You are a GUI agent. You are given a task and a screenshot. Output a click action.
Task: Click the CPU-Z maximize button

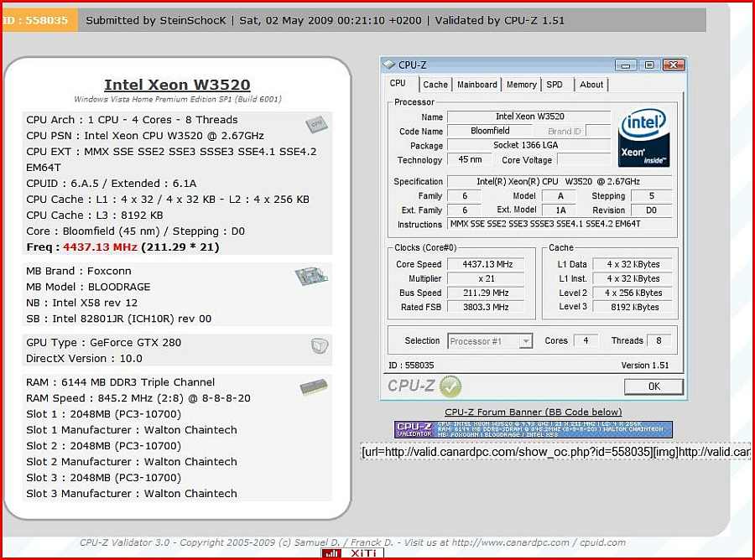(x=649, y=65)
